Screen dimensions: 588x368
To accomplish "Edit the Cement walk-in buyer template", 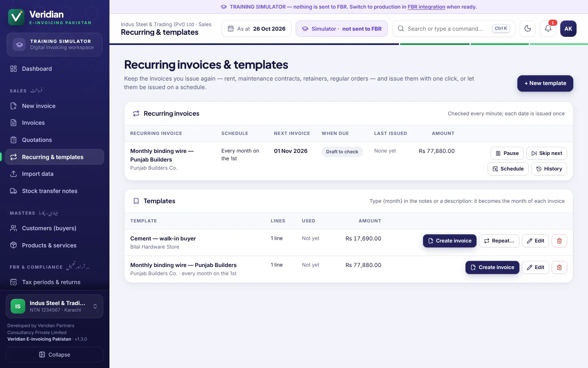I will (x=535, y=241).
